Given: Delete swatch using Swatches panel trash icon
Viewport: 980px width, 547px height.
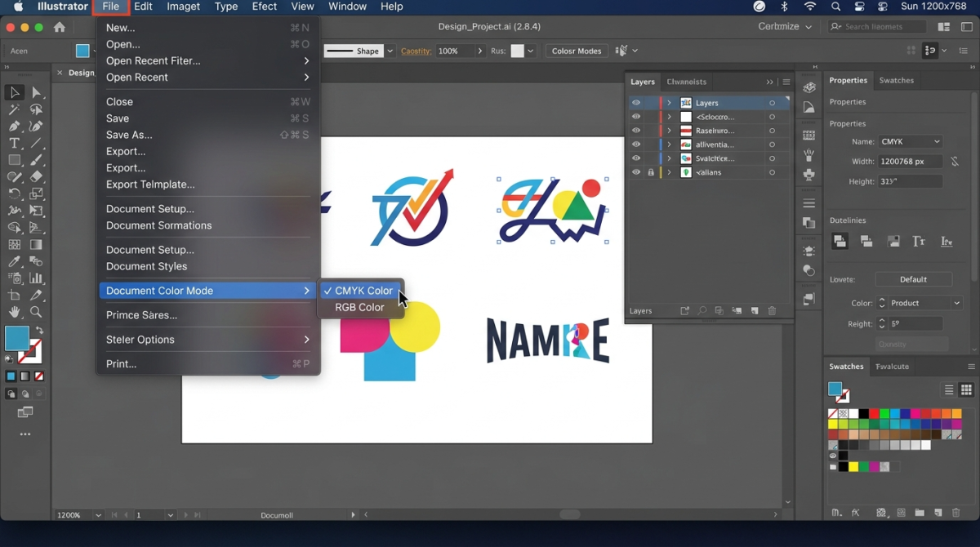Looking at the screenshot, I should (956, 513).
